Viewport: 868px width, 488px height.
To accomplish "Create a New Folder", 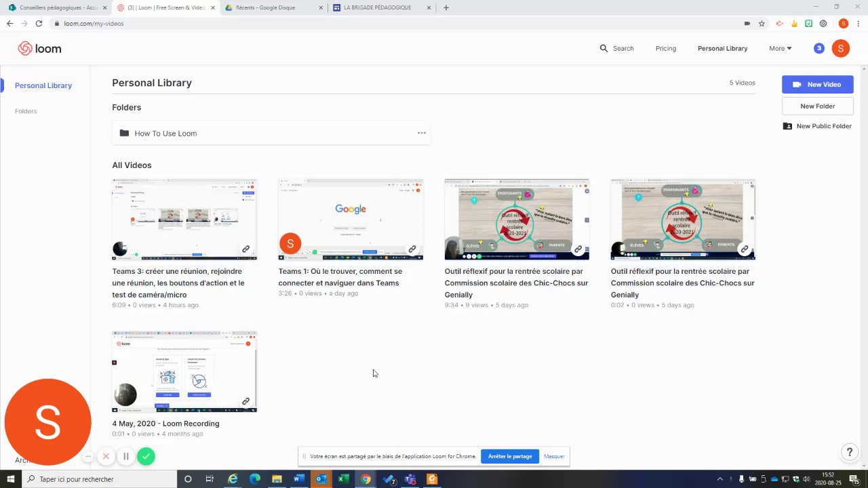I will 817,106.
